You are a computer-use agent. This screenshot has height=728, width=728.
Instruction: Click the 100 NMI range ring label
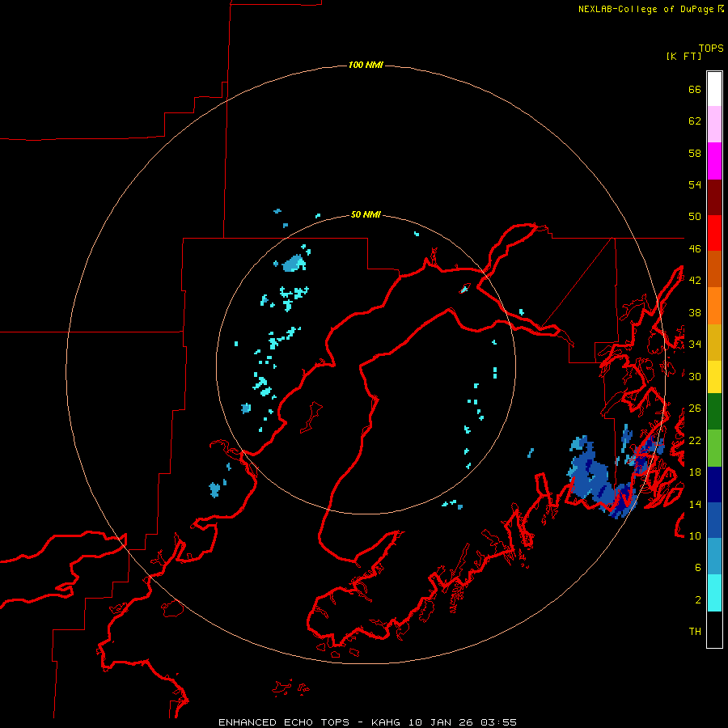click(x=366, y=65)
